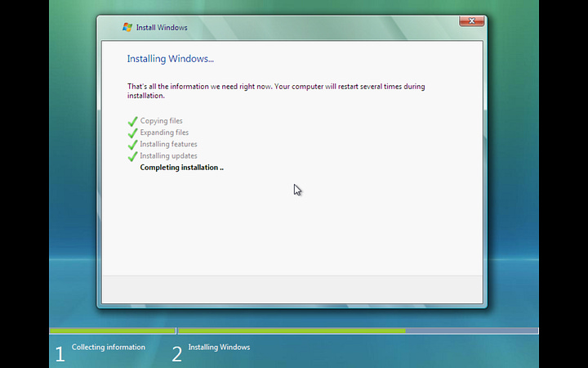This screenshot has width=588, height=368.
Task: Click the 'Installing Windows' stage label at bottom
Action: (x=219, y=347)
